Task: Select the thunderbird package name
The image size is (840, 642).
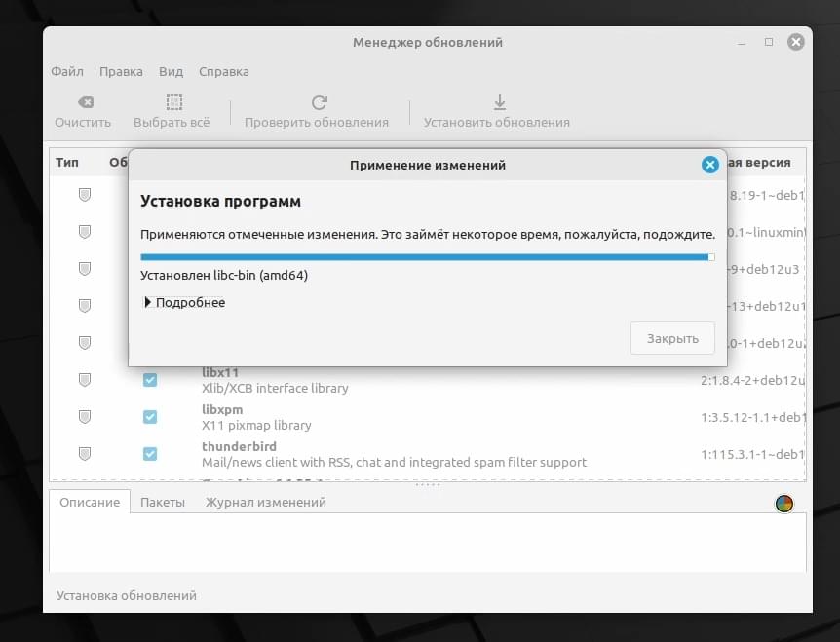Action: point(239,446)
